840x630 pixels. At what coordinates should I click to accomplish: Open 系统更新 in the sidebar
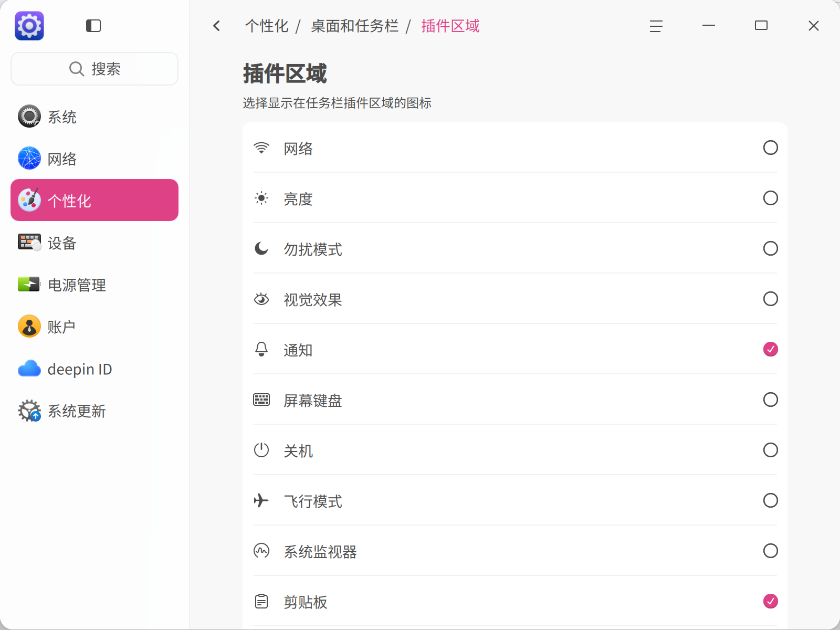(x=94, y=411)
